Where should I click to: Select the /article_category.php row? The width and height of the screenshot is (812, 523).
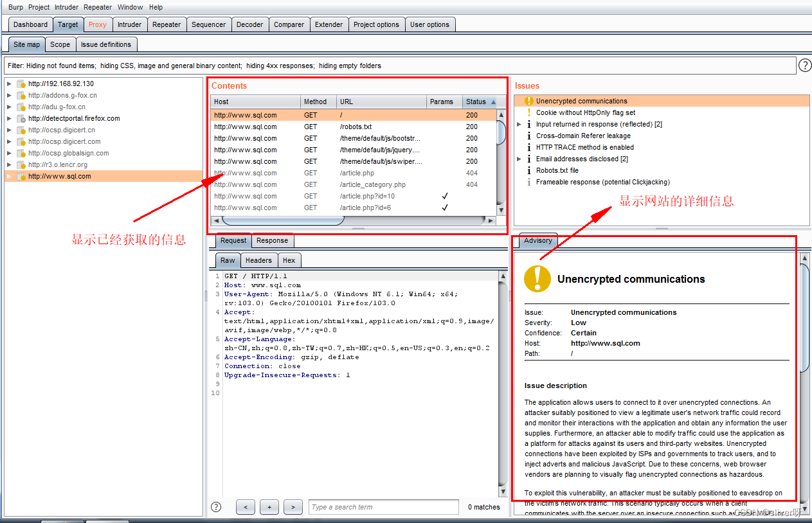click(x=354, y=184)
